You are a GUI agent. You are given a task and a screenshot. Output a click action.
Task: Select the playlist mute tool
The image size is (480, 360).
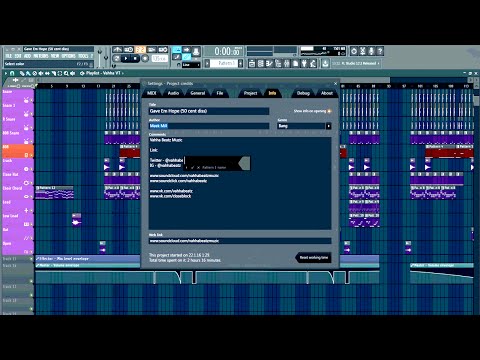click(x=41, y=73)
